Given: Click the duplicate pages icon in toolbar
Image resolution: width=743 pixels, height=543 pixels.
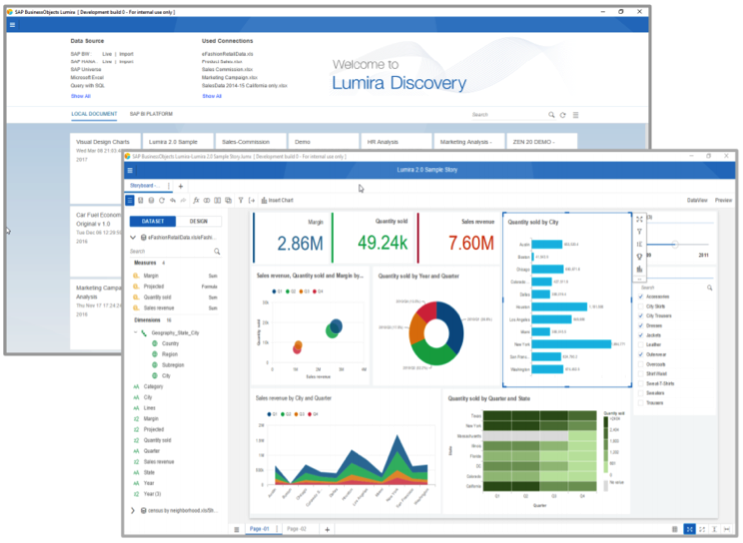Looking at the screenshot, I should pyautogui.click(x=228, y=200).
